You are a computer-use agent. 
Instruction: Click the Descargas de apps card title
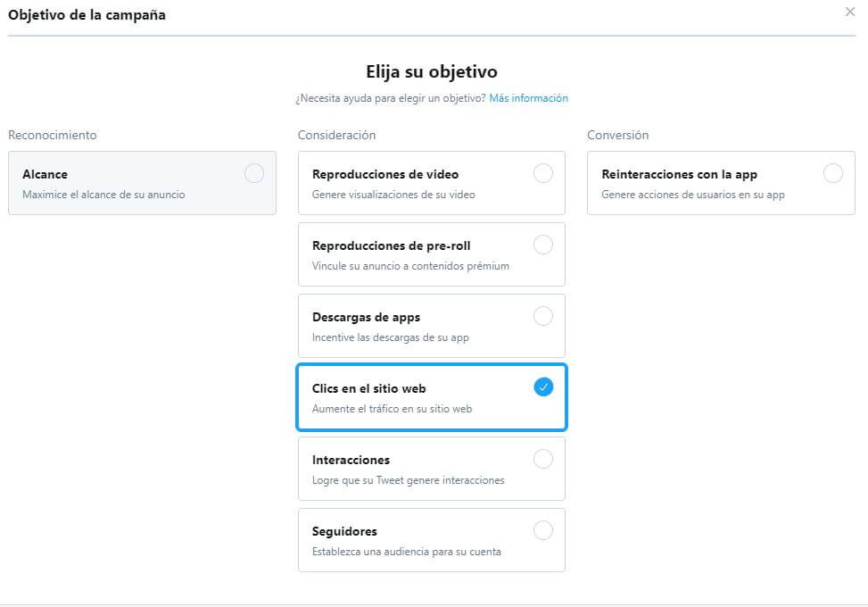(x=366, y=317)
